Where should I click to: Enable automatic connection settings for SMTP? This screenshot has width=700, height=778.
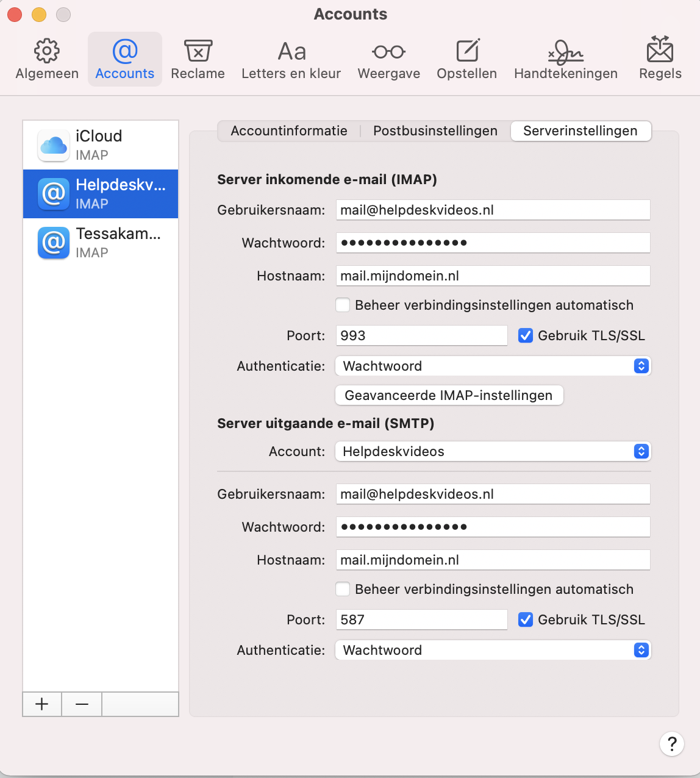tap(343, 589)
